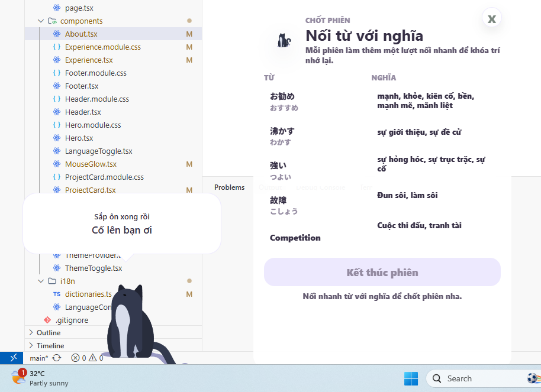Close the matching overlay with X button

(491, 18)
